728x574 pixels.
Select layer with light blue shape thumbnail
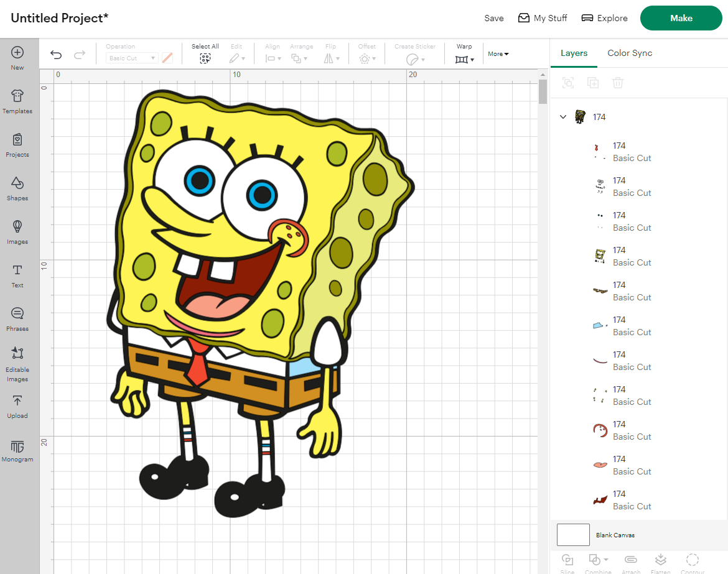(x=600, y=326)
